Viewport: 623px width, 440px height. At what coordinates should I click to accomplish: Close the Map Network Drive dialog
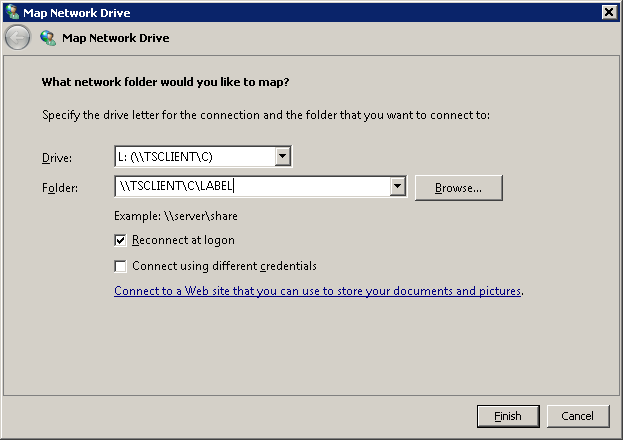click(609, 12)
